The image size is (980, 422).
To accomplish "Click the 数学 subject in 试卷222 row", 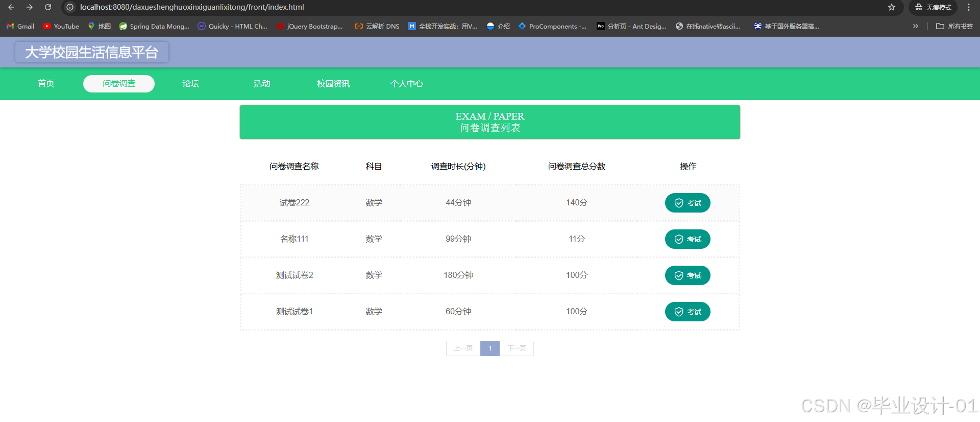I will [374, 203].
